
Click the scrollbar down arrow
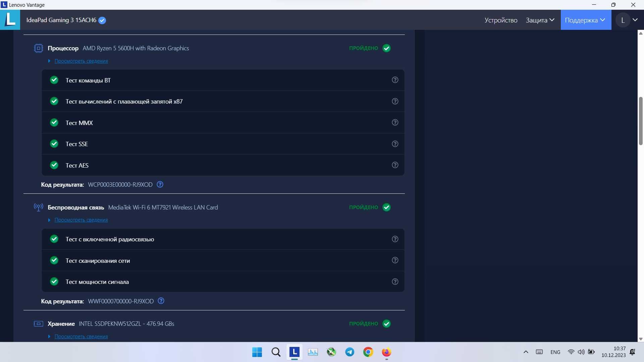point(641,339)
